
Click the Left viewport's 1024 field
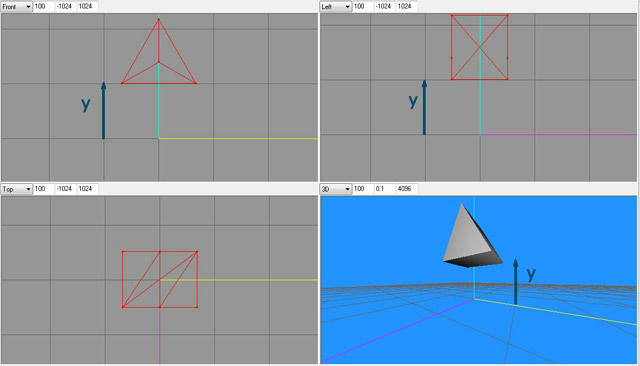pyautogui.click(x=406, y=7)
